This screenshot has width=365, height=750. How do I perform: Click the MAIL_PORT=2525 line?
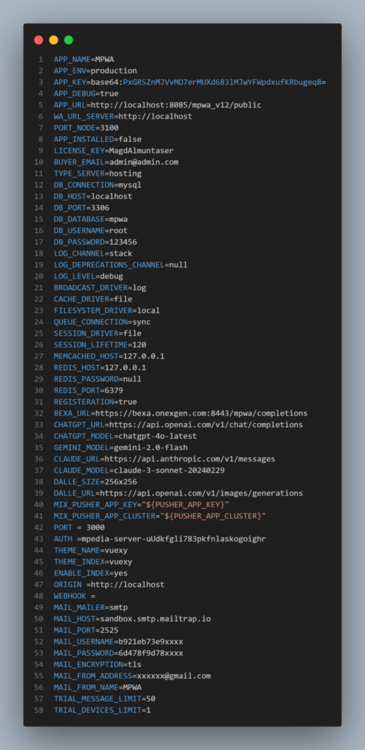click(86, 630)
